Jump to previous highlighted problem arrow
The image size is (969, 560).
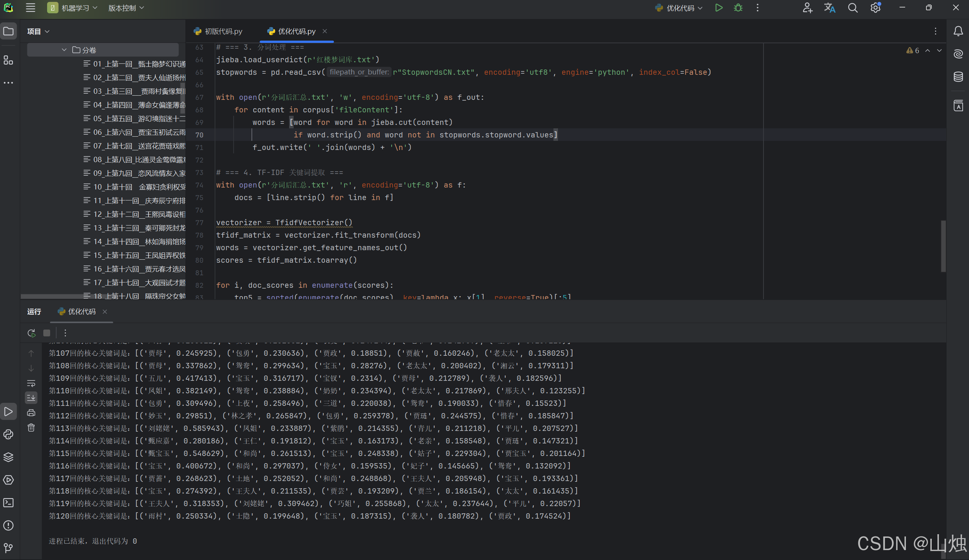928,50
